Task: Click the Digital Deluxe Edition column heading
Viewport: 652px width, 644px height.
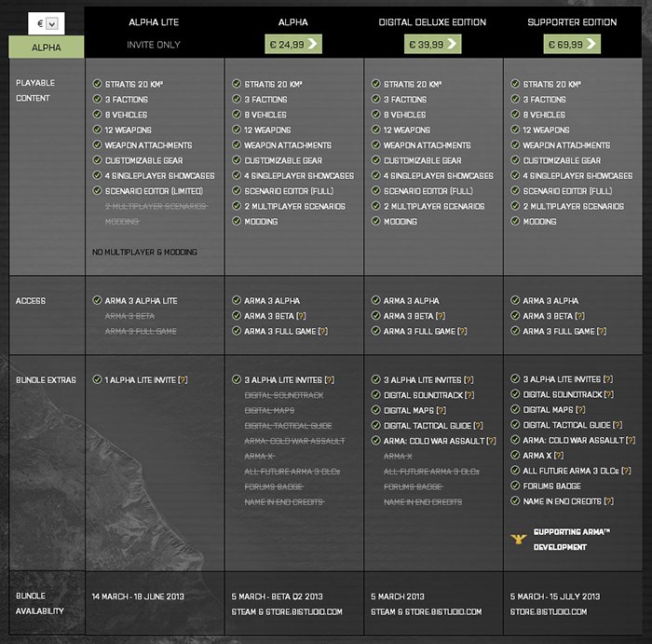Action: [432, 22]
